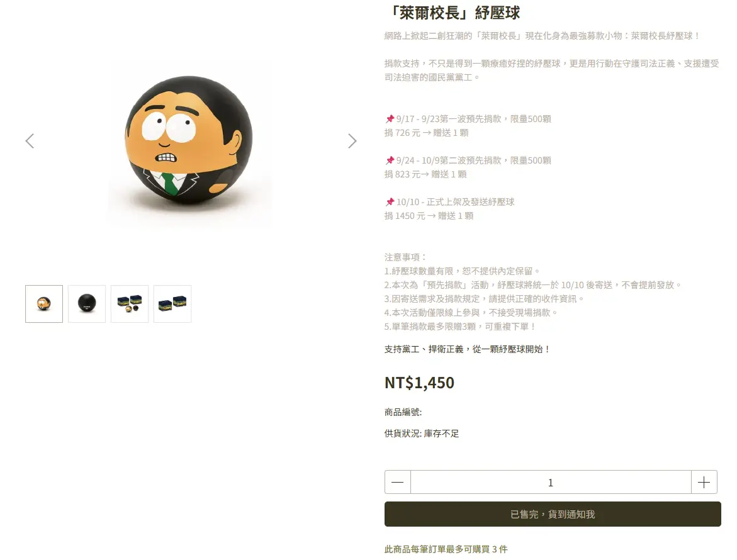Click the main stress ball product image
The height and width of the screenshot is (560, 737).
[189, 141]
